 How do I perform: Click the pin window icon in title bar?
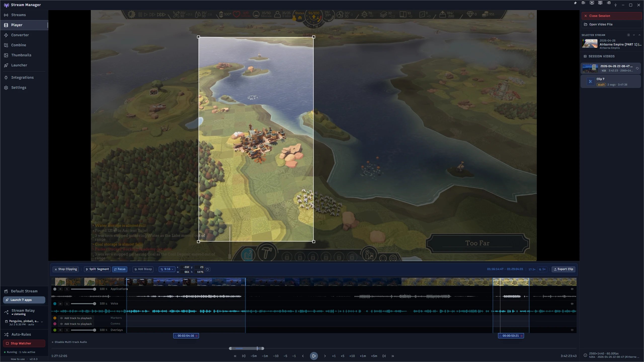pyautogui.click(x=575, y=3)
